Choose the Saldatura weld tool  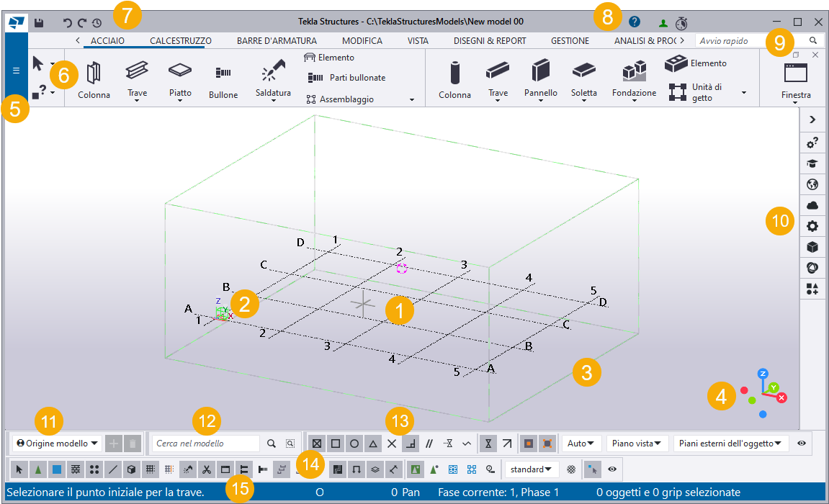coord(273,79)
